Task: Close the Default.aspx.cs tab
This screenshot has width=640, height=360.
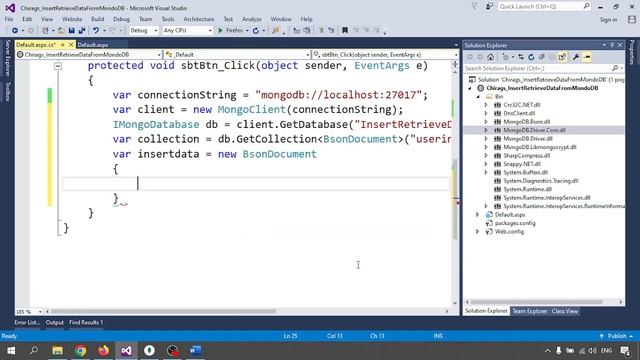Action: pos(71,44)
